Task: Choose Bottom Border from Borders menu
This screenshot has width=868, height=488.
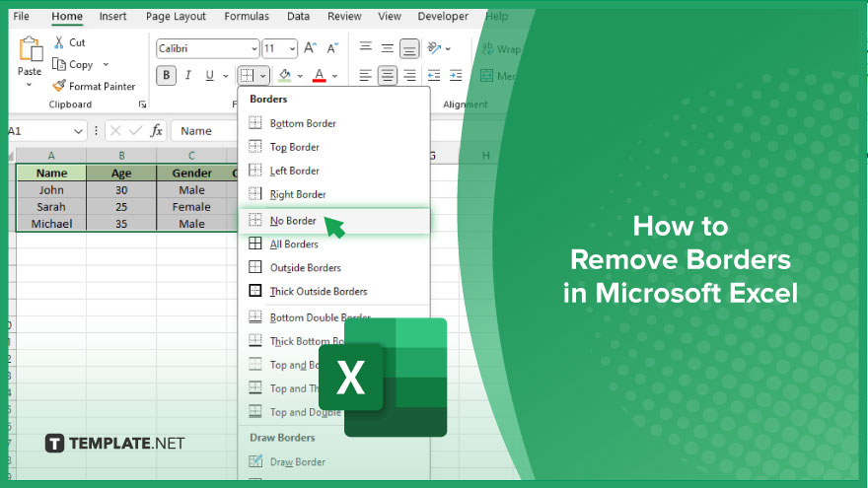Action: [x=333, y=123]
